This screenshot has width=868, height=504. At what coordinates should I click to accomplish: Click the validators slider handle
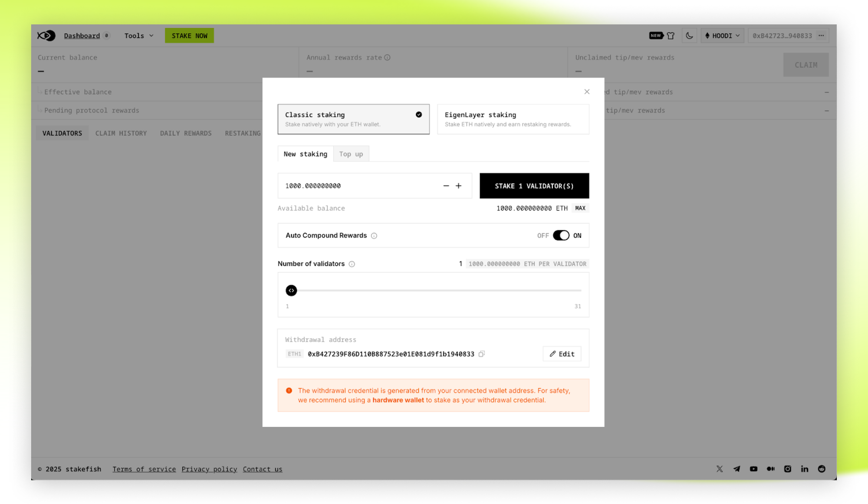click(291, 290)
